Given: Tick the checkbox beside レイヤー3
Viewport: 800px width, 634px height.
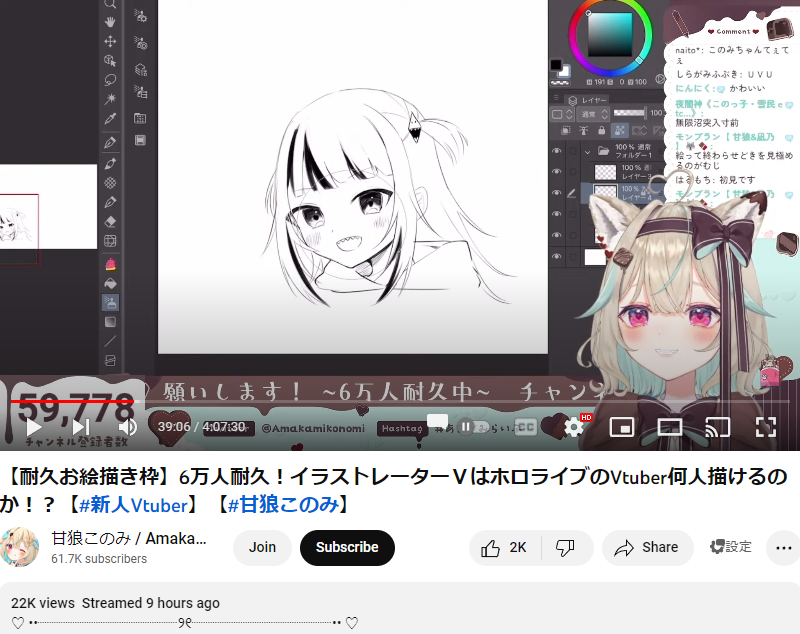Looking at the screenshot, I should click(573, 172).
